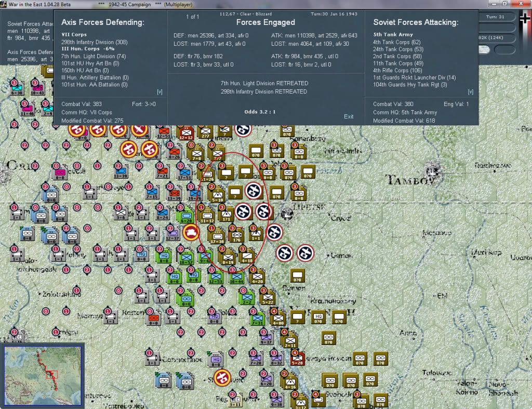Click 2nd Tank Corps entry
The height and width of the screenshot is (409, 532).
[397, 56]
